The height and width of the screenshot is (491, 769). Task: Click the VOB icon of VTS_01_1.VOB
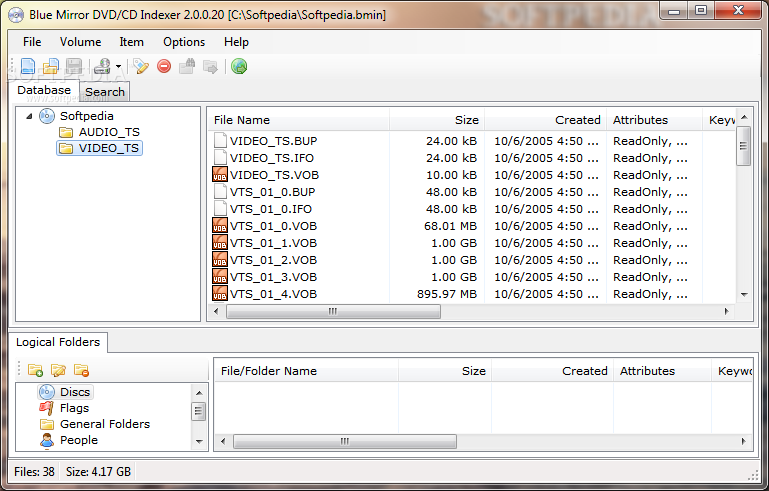point(220,243)
